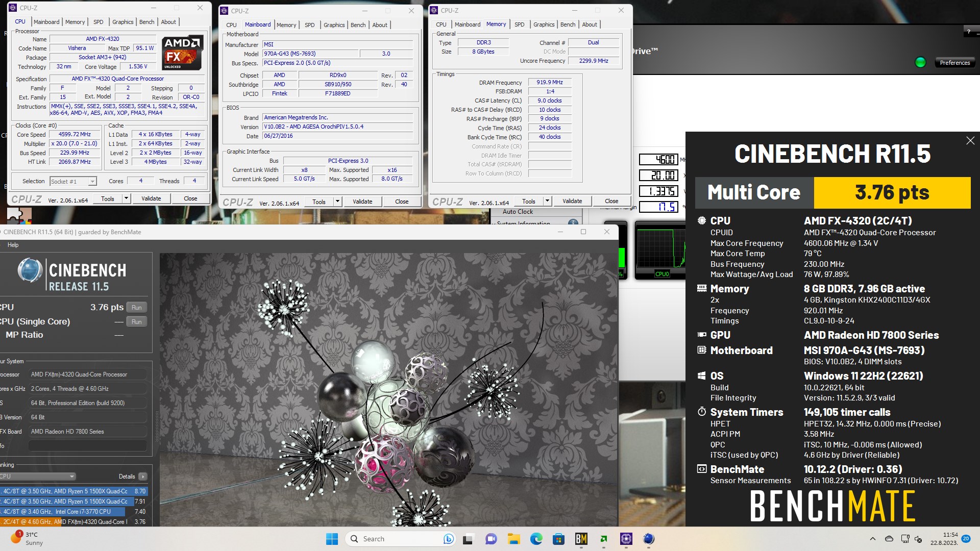
Task: Open the Windows Start menu
Action: [332, 539]
